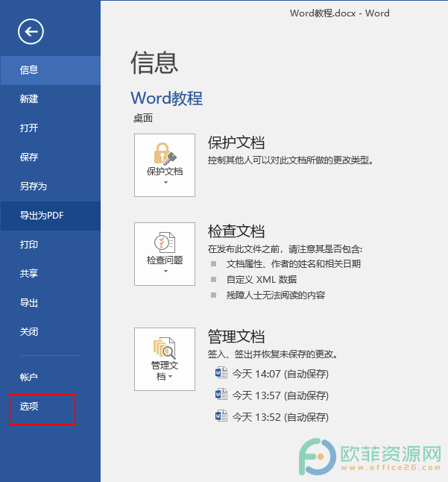Click 残障人士无法阅读的内容 list item
The width and height of the screenshot is (448, 482).
275,295
